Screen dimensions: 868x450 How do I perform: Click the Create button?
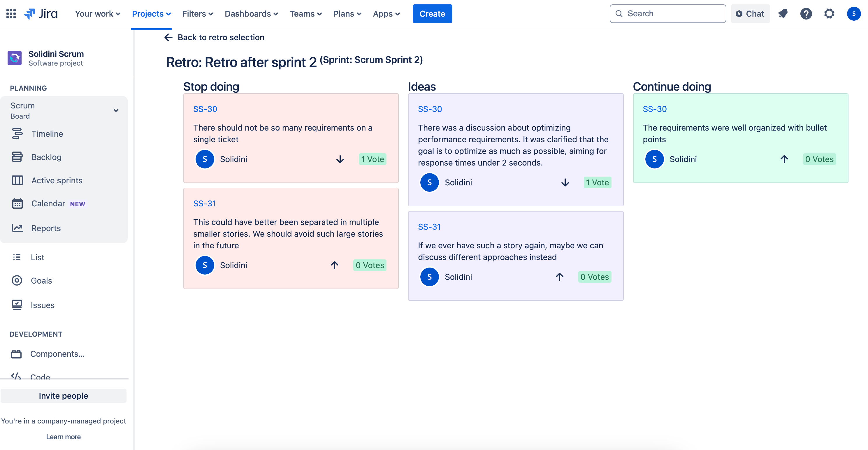(432, 14)
